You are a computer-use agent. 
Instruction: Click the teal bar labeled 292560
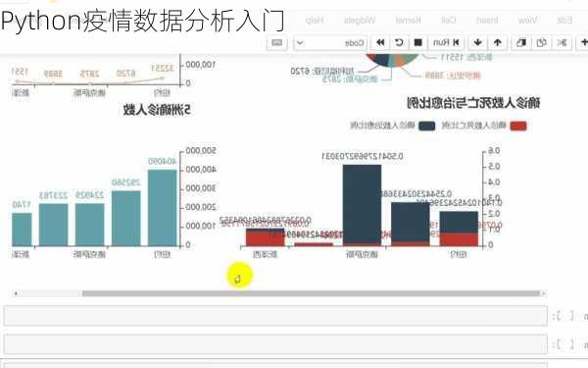tap(126, 218)
